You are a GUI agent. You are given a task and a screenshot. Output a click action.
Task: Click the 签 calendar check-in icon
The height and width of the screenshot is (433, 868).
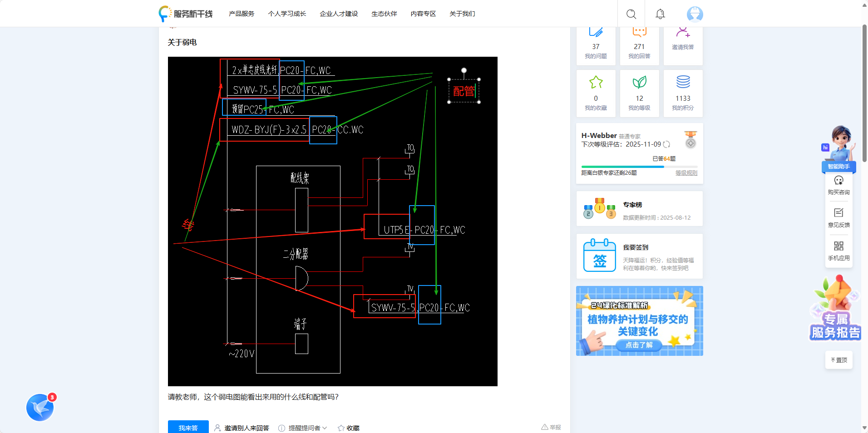pos(600,256)
